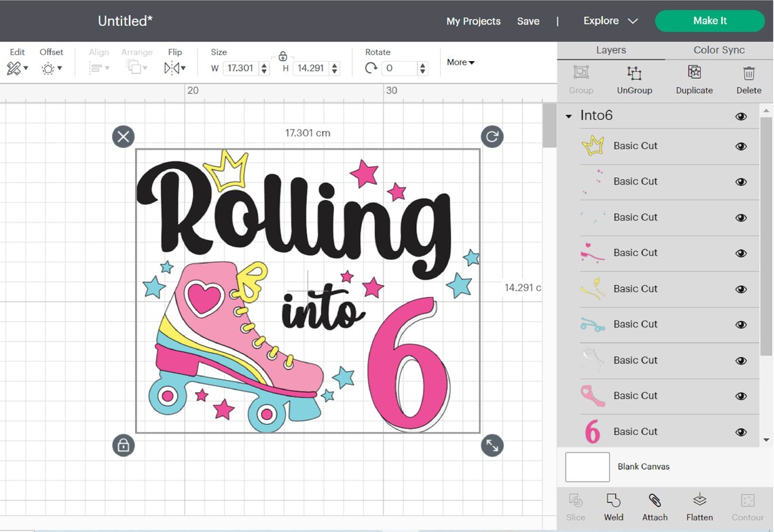Open My Projects

473,21
